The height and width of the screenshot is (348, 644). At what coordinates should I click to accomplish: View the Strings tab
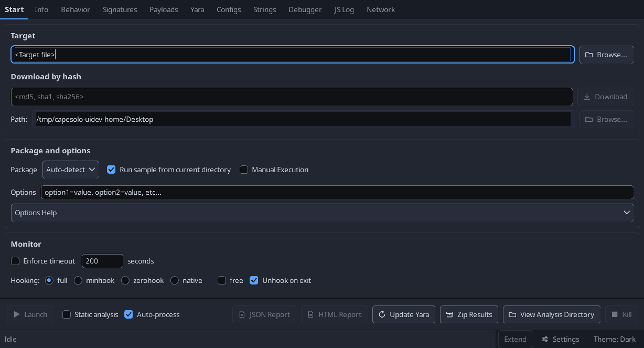click(265, 9)
